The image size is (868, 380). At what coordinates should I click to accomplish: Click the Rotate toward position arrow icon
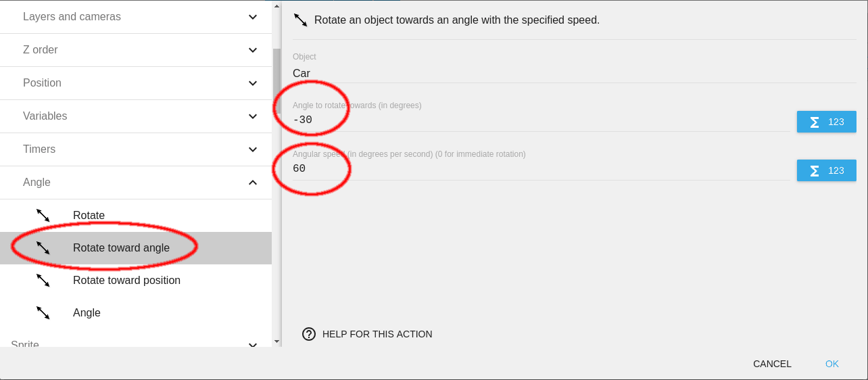coord(43,280)
